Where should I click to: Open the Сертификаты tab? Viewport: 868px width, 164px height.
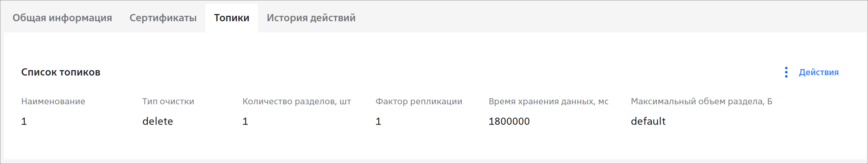pyautogui.click(x=163, y=18)
